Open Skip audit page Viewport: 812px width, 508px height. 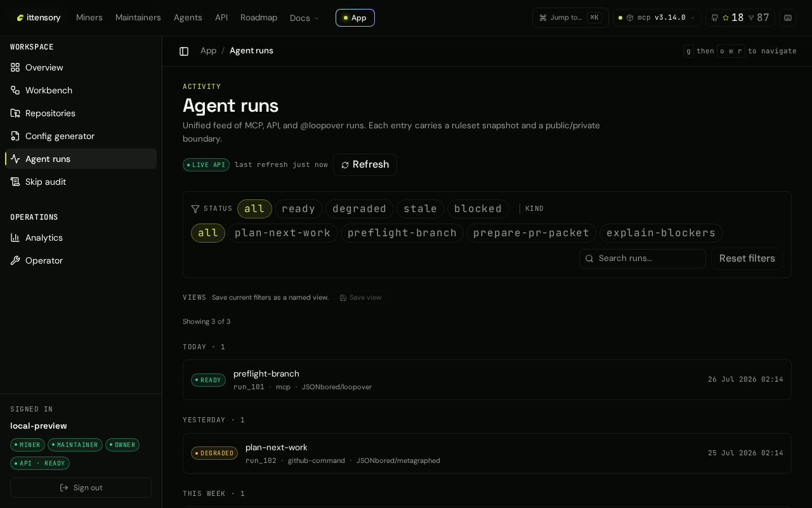coord(81,182)
